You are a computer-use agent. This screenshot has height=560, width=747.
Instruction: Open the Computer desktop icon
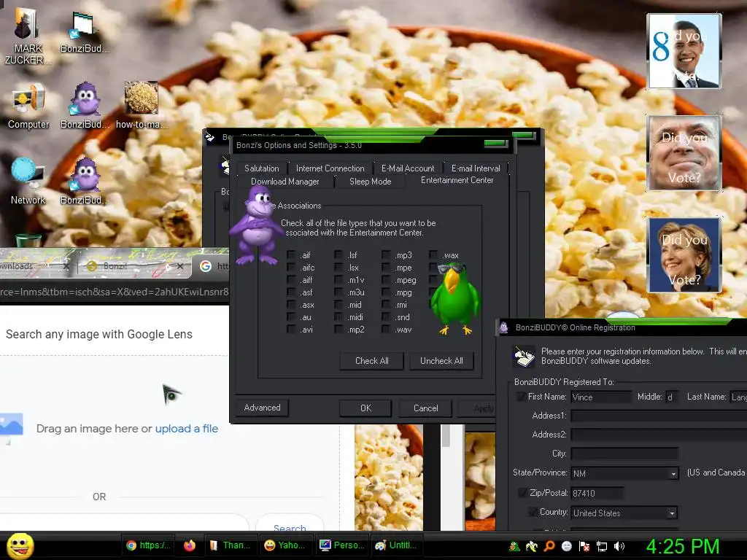click(28, 107)
